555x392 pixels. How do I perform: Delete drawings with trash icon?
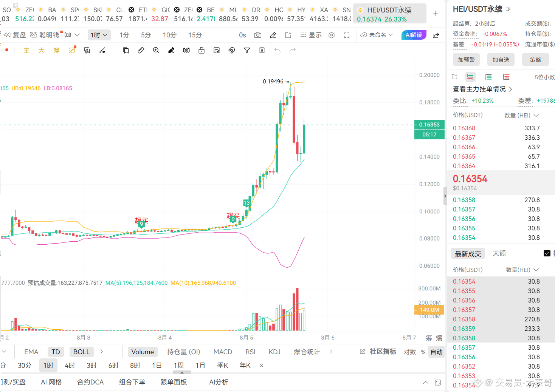[x=262, y=50]
